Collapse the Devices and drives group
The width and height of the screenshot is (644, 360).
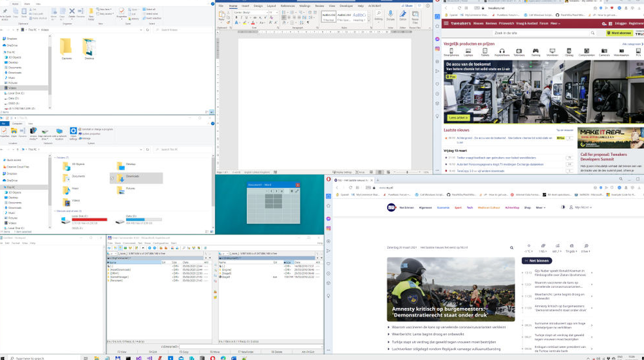pos(55,211)
